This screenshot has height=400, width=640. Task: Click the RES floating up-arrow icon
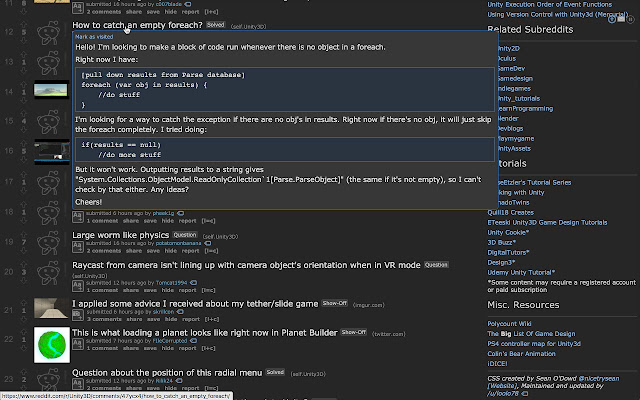pyautogui.click(x=611, y=19)
